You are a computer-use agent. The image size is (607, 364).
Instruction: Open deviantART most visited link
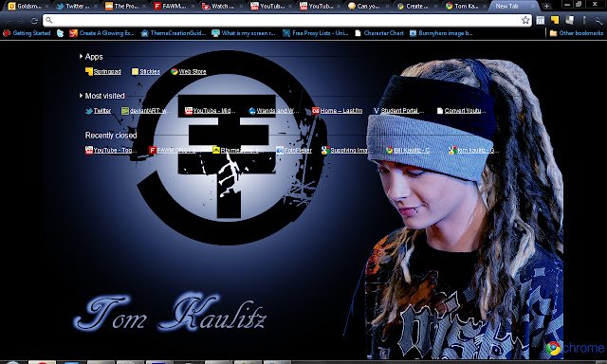[147, 111]
